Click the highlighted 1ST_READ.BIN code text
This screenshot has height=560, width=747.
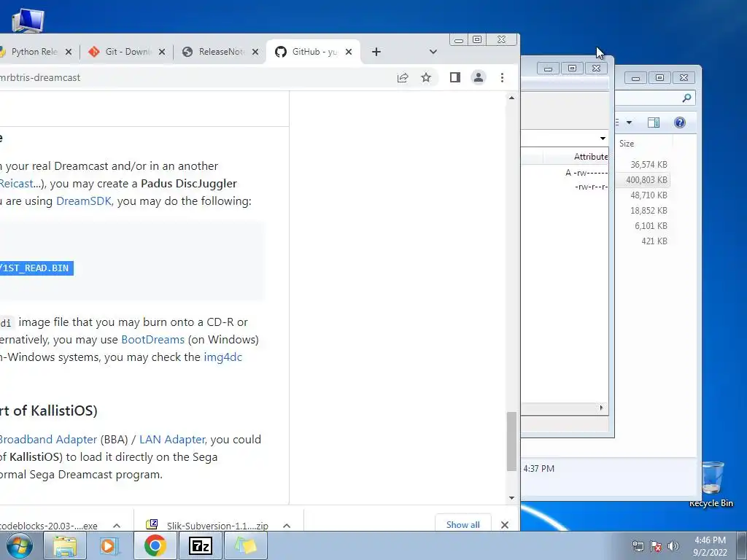point(36,268)
